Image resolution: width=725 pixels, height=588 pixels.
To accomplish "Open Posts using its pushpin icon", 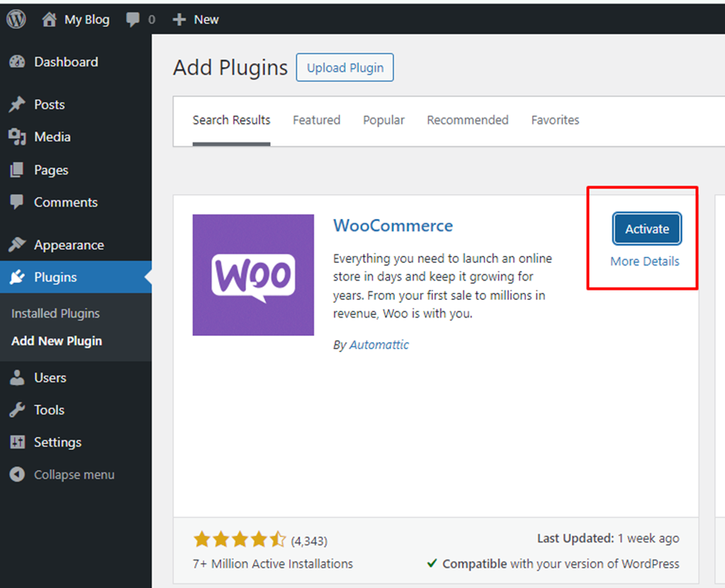I will coord(18,104).
